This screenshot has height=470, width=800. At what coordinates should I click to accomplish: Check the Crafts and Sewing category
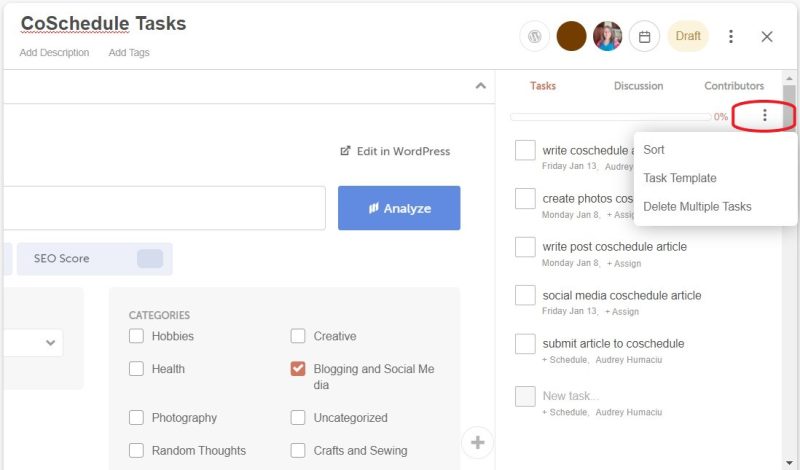(x=298, y=451)
